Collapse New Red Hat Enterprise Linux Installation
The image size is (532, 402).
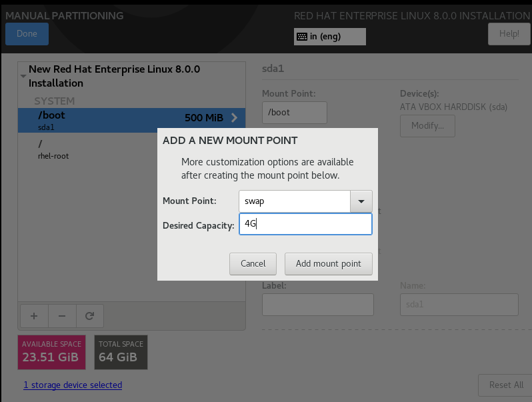pyautogui.click(x=23, y=76)
